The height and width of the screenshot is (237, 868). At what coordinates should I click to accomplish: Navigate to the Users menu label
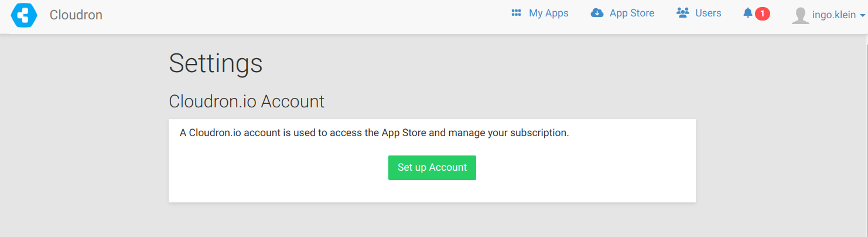(x=708, y=13)
